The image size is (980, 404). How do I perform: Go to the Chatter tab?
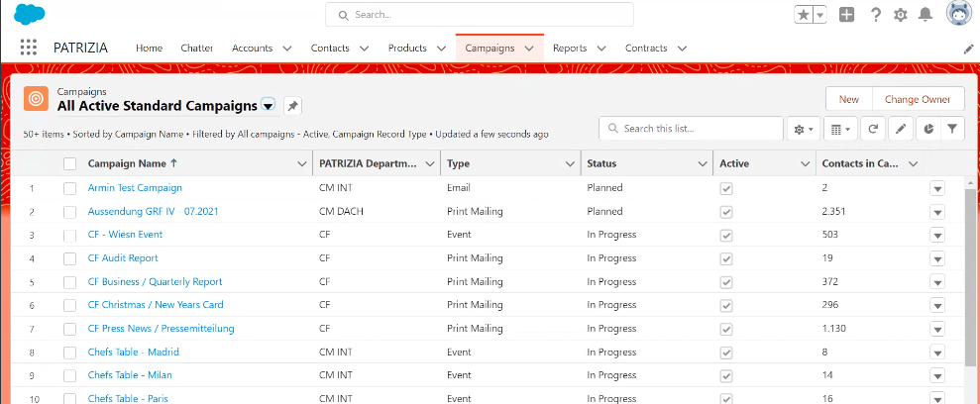pyautogui.click(x=197, y=48)
